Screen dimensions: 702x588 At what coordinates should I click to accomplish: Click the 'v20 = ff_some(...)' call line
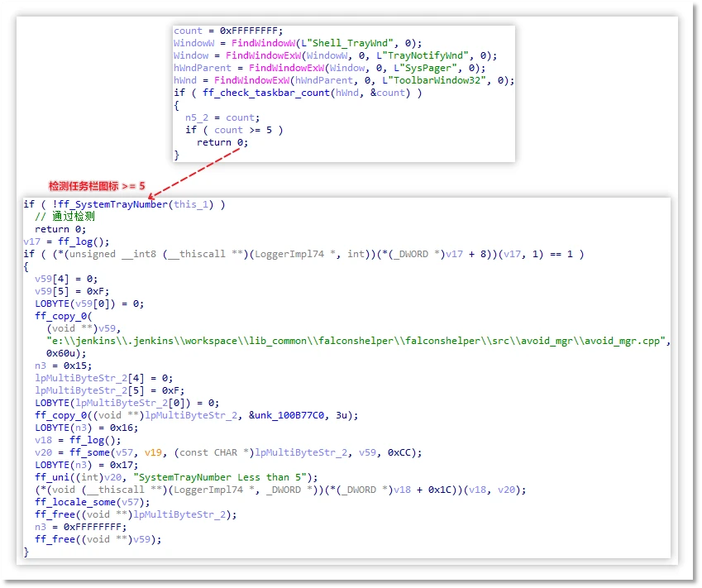(x=228, y=452)
